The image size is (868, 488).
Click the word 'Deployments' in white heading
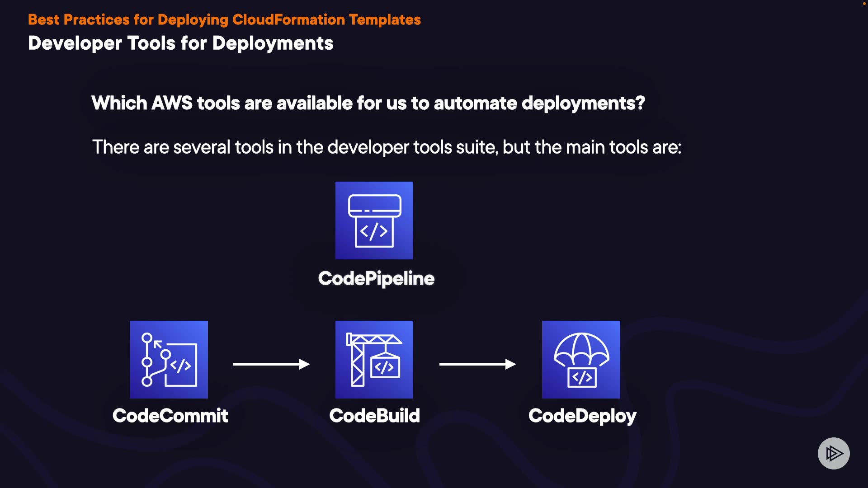click(273, 43)
